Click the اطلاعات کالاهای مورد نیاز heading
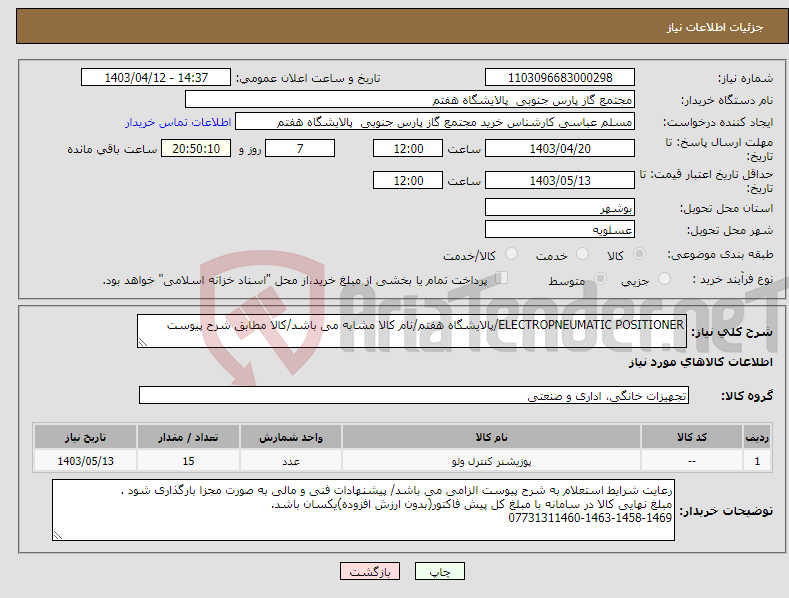 point(700,362)
